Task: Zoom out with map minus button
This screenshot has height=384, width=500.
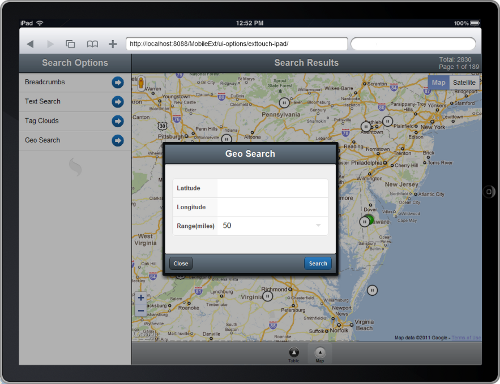Action: tap(141, 311)
